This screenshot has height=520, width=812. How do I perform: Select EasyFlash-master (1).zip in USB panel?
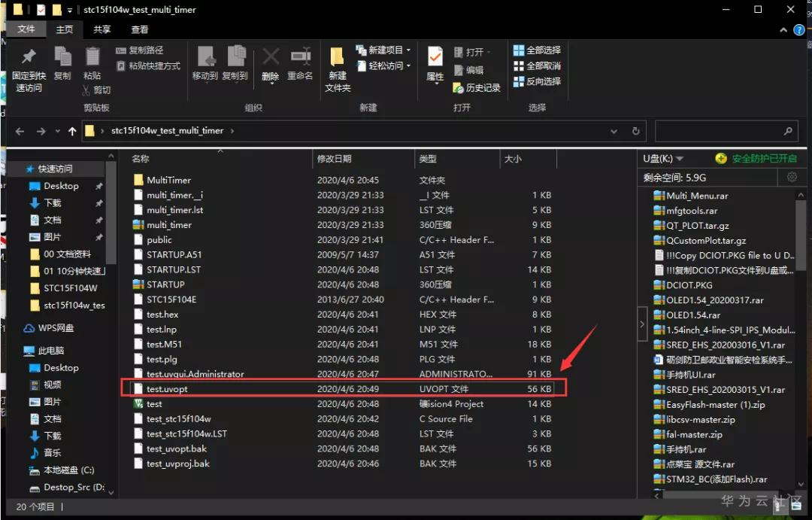pos(716,404)
